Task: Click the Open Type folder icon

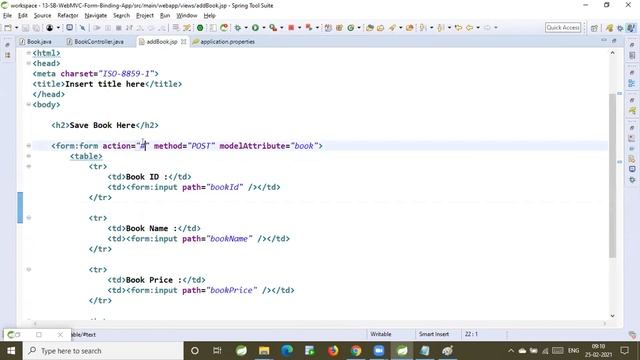Action: click(370, 28)
